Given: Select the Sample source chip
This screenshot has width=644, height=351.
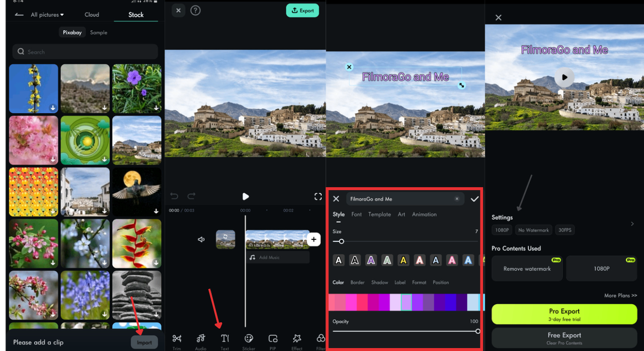Looking at the screenshot, I should pos(99,32).
